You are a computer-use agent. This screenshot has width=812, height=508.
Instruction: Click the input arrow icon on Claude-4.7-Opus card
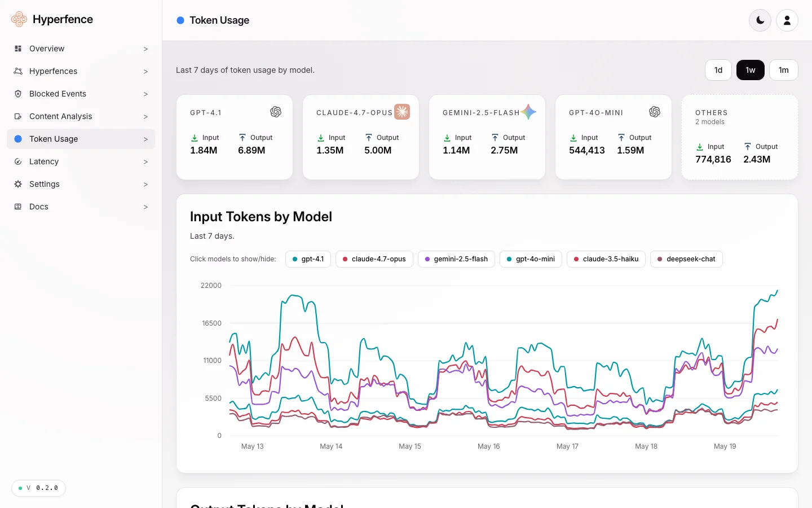321,138
